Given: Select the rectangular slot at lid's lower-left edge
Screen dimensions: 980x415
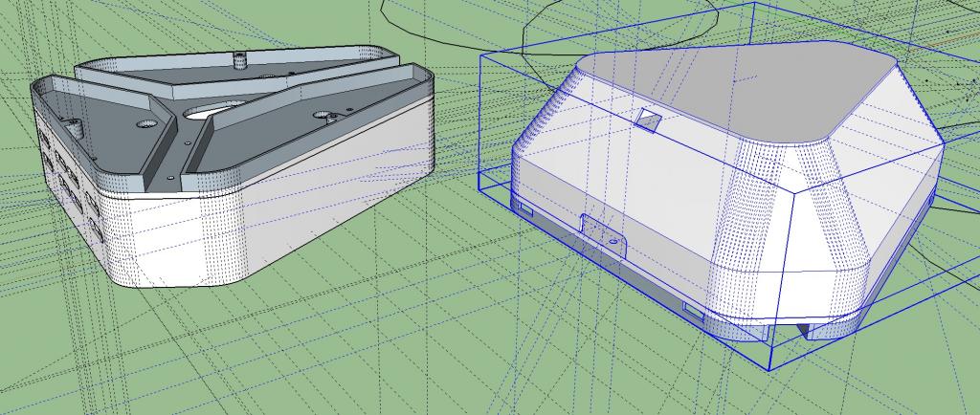Looking at the screenshot, I should point(523,205).
